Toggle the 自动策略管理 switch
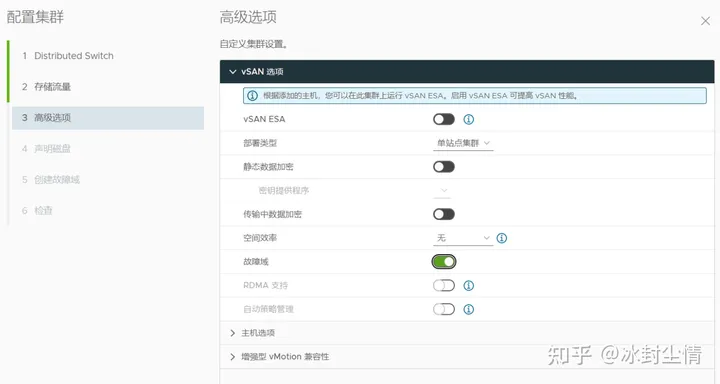The height and width of the screenshot is (384, 720). [x=444, y=309]
